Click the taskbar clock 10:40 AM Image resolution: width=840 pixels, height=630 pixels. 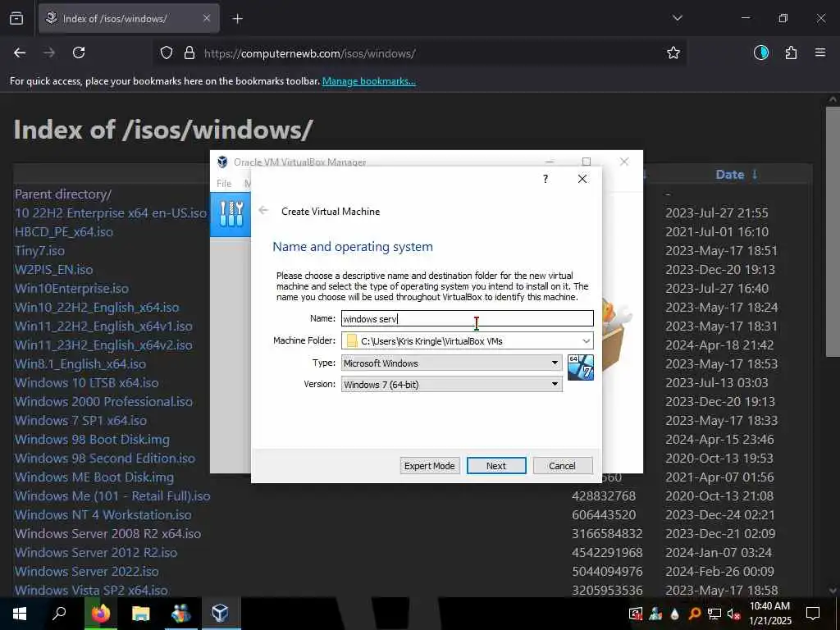(769, 606)
